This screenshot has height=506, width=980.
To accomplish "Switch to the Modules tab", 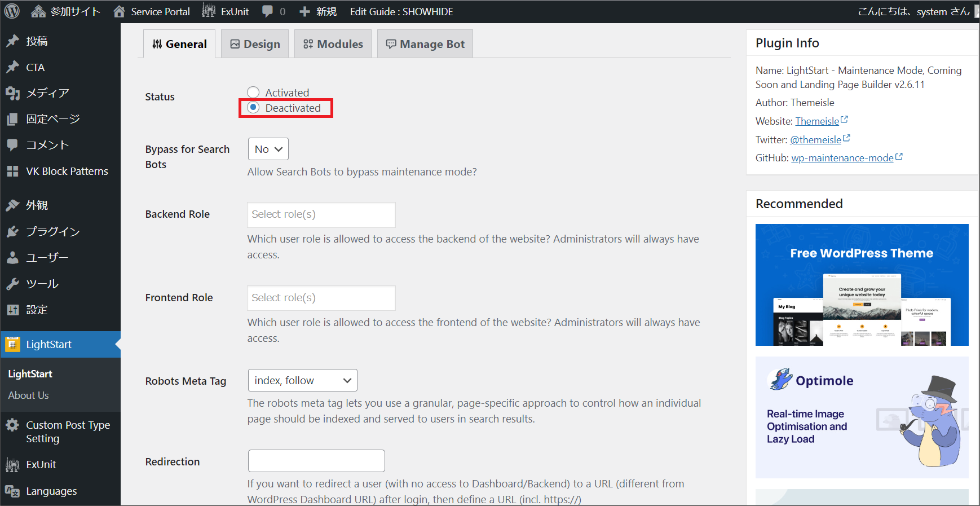I will point(333,44).
